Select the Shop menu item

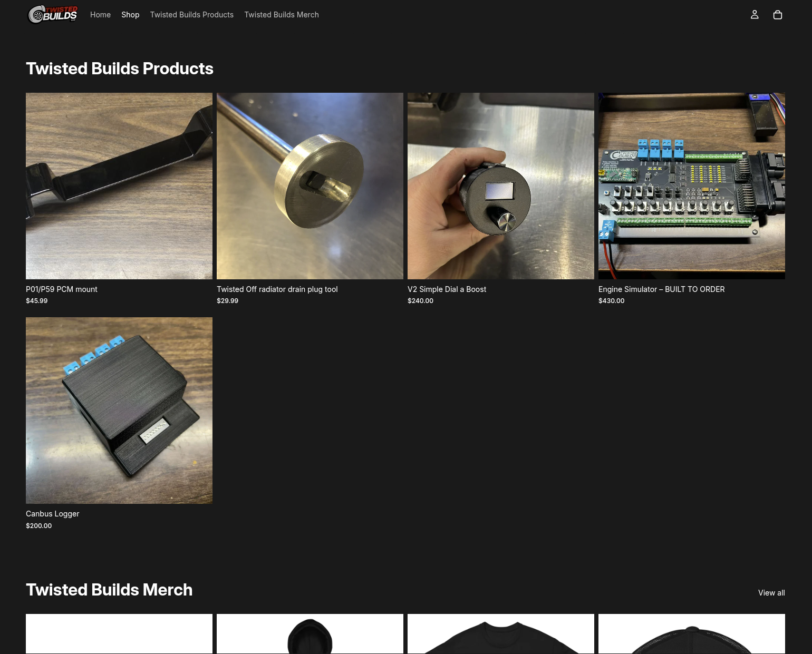click(x=130, y=15)
